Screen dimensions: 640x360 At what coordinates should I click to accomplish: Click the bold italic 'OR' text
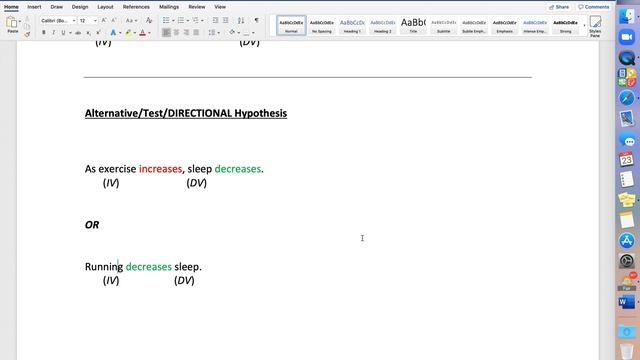click(92, 225)
